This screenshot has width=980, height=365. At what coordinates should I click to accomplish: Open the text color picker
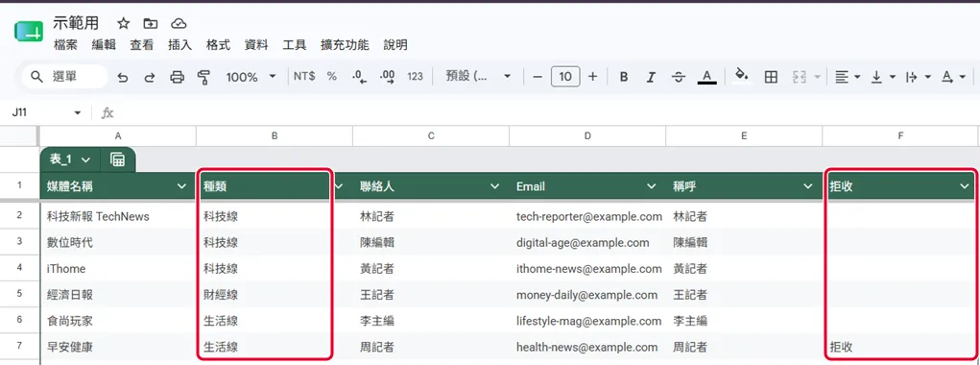point(706,77)
